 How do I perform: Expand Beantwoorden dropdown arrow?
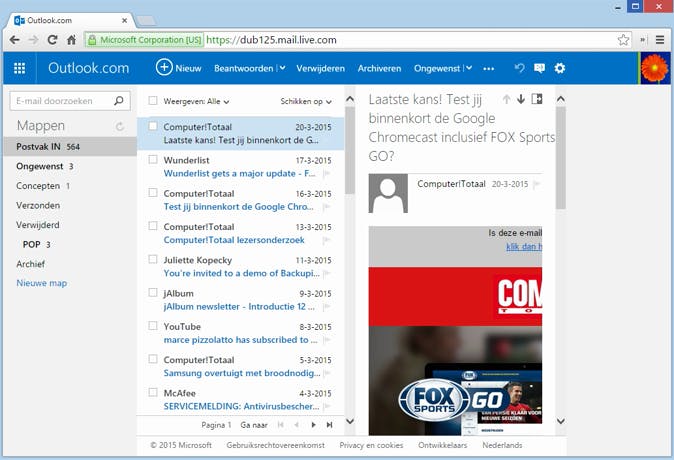[282, 68]
